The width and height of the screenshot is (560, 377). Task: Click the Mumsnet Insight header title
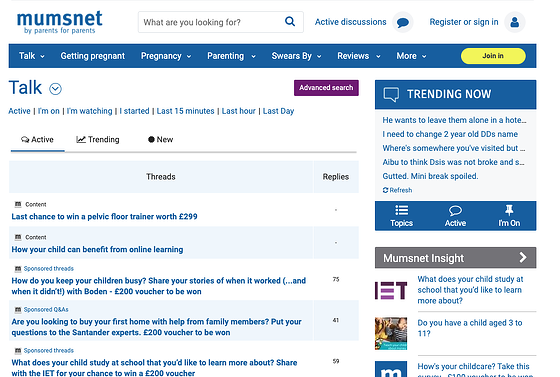tap(423, 258)
